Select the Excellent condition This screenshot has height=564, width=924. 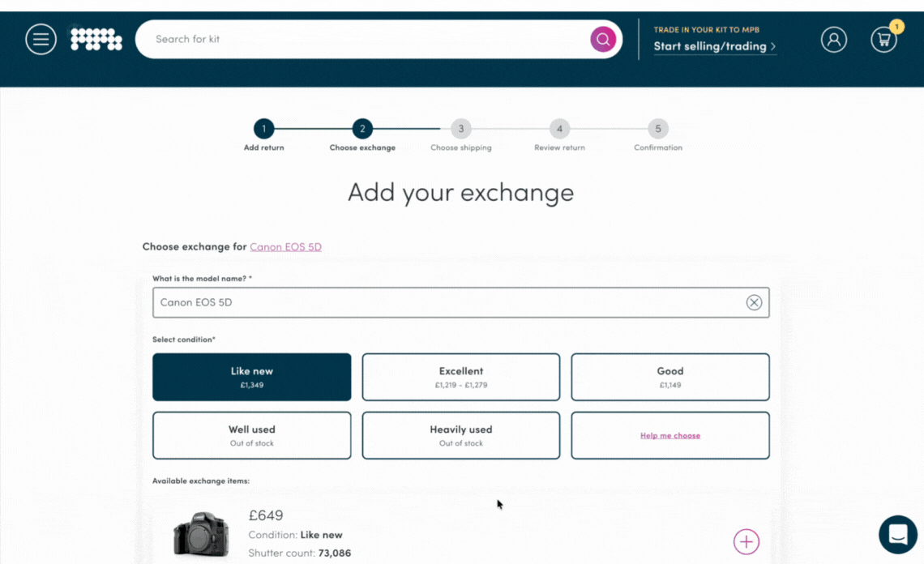[x=461, y=377]
